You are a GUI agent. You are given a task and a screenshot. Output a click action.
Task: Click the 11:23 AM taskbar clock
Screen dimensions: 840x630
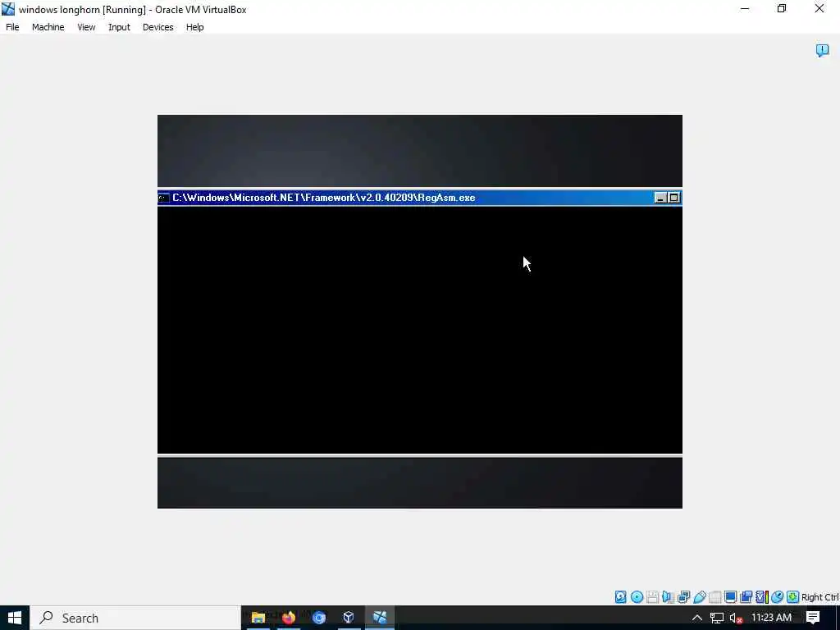pos(771,618)
